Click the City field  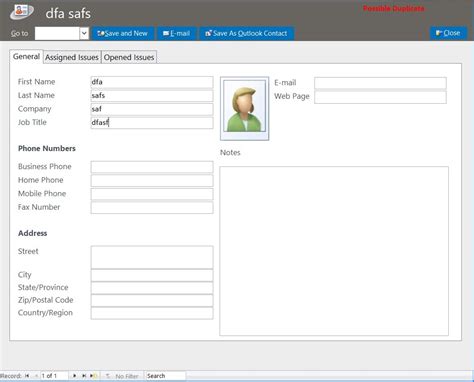pos(152,275)
